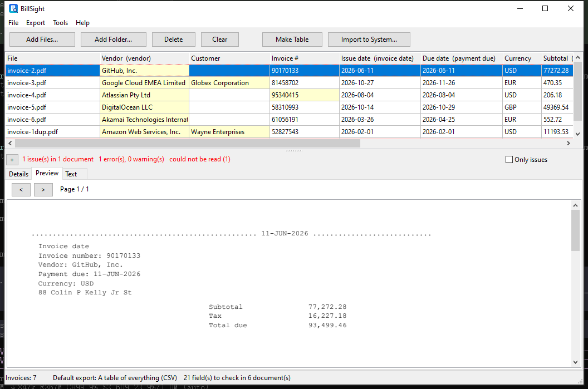The image size is (588, 389).
Task: Click the 2026-10-27 issue date cell
Action: (380, 83)
